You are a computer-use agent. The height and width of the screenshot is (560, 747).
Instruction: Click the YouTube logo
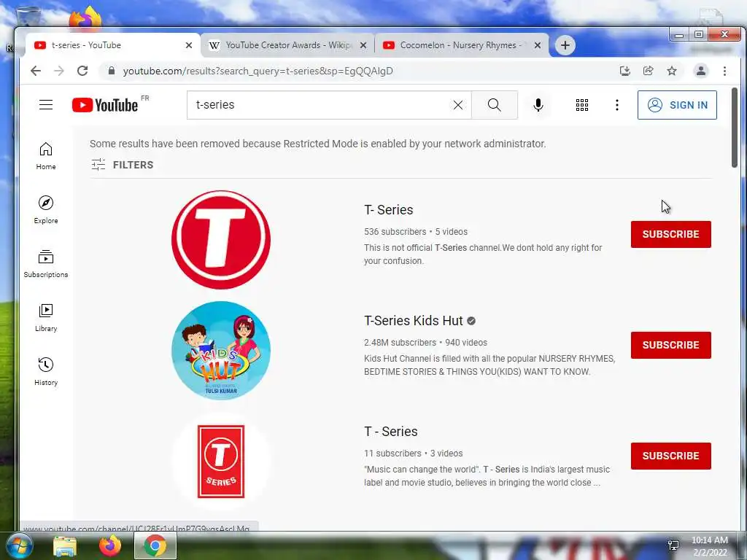[x=105, y=105]
